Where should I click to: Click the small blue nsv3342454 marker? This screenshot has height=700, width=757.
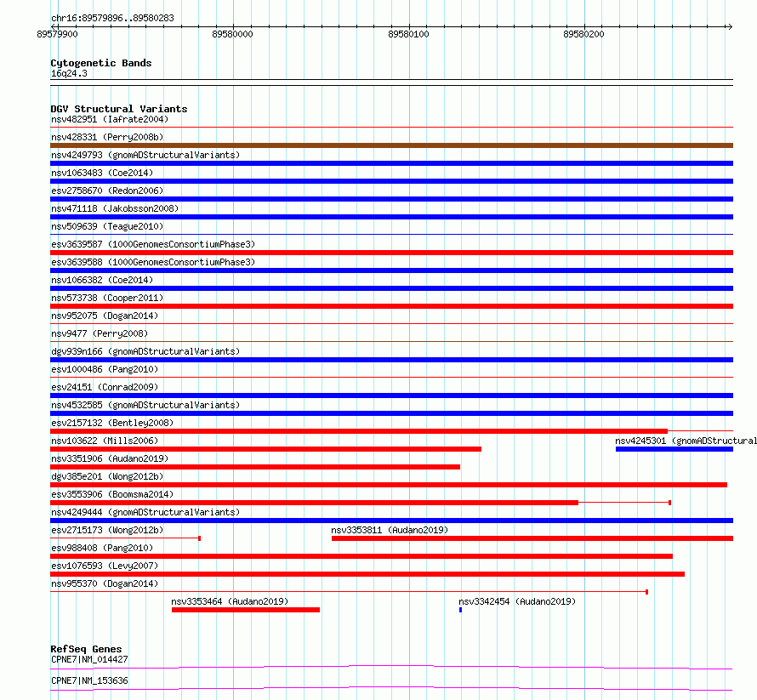click(x=460, y=610)
